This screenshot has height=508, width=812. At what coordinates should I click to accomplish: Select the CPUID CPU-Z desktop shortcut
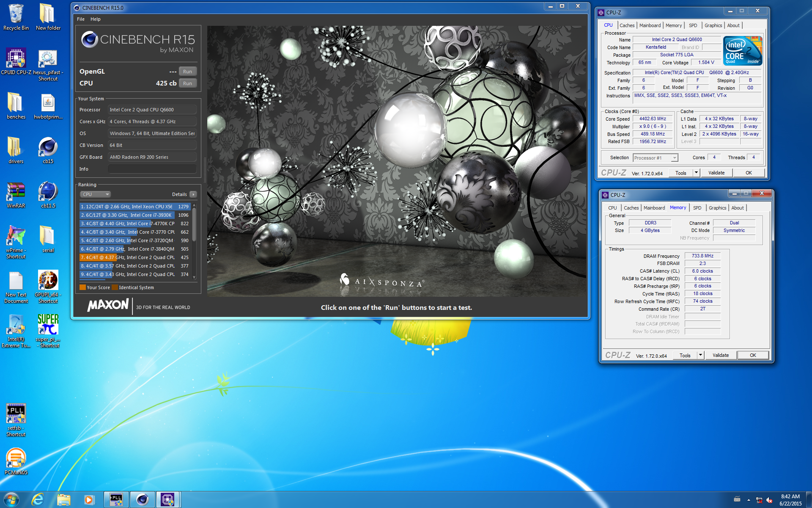pyautogui.click(x=16, y=61)
